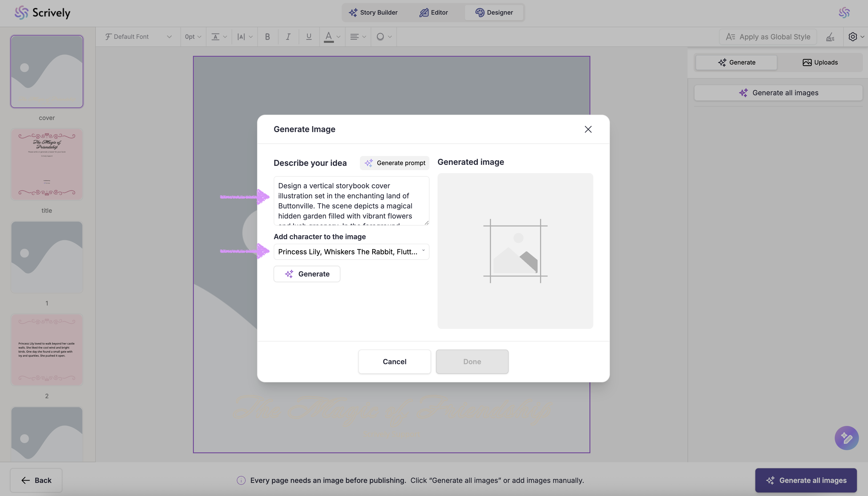Expand the font size 0pt dropdown
The image size is (868, 496).
coord(193,37)
